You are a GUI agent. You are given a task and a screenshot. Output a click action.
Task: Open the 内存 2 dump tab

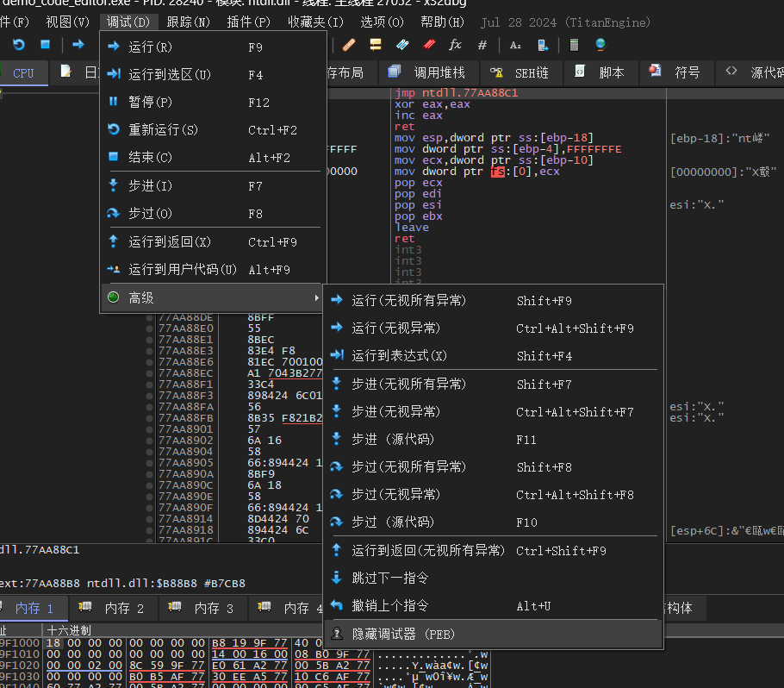coord(114,608)
